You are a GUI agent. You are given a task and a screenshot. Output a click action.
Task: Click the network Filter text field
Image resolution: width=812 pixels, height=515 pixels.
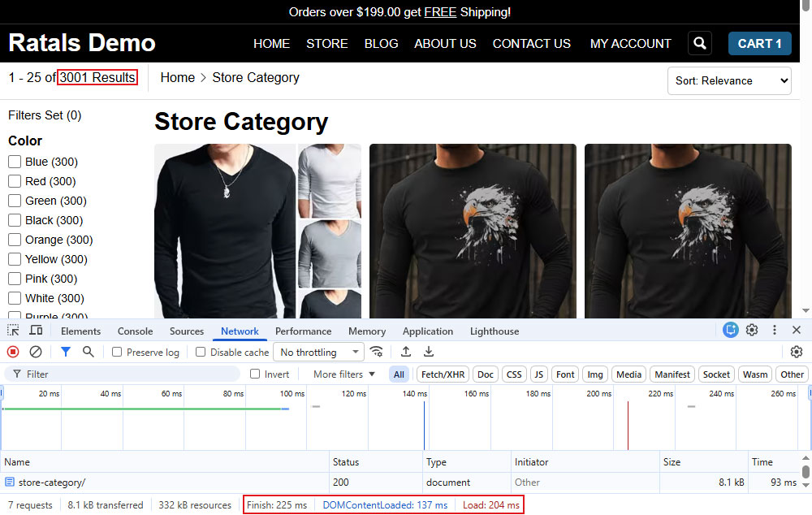[x=123, y=374]
